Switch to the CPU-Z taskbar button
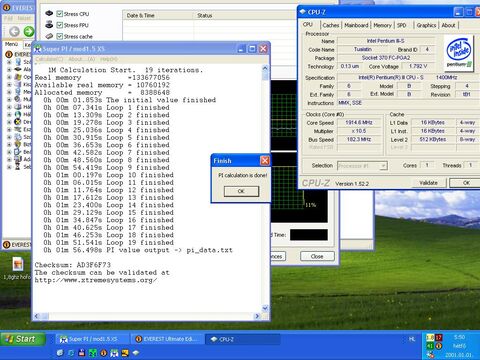This screenshot has height=360, width=480. point(242,339)
